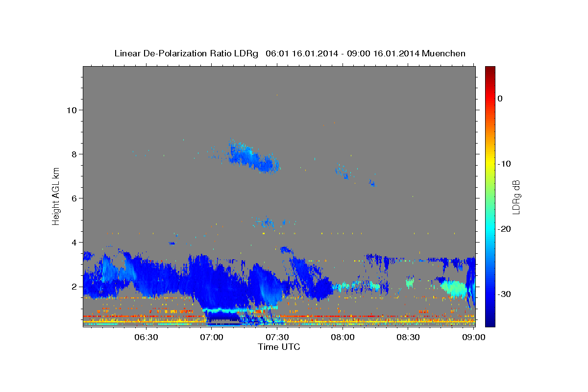588x392 pixels.
Task: Click the '07:30' time tick label
Action: pos(277,337)
